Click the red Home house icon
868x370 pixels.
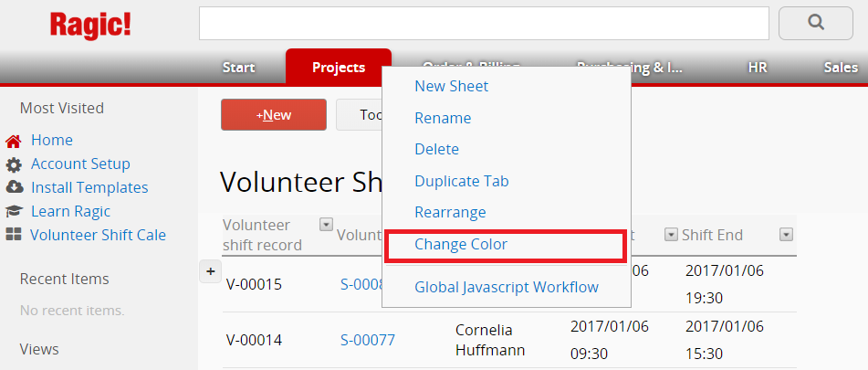pos(14,141)
